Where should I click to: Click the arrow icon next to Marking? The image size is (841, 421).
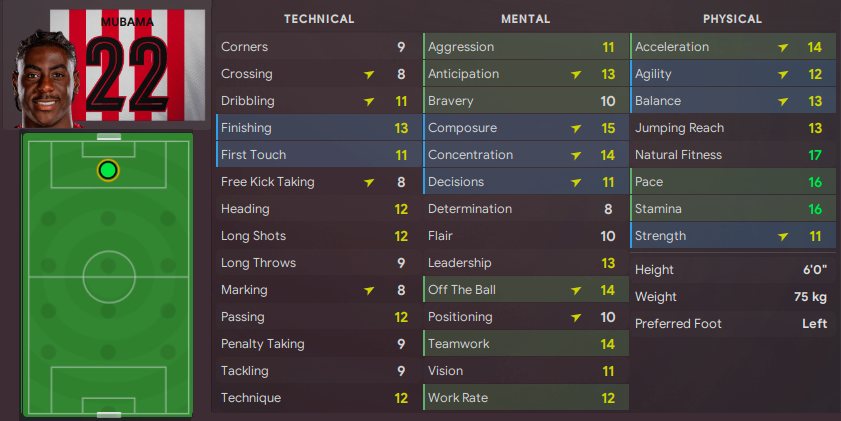[x=370, y=290]
